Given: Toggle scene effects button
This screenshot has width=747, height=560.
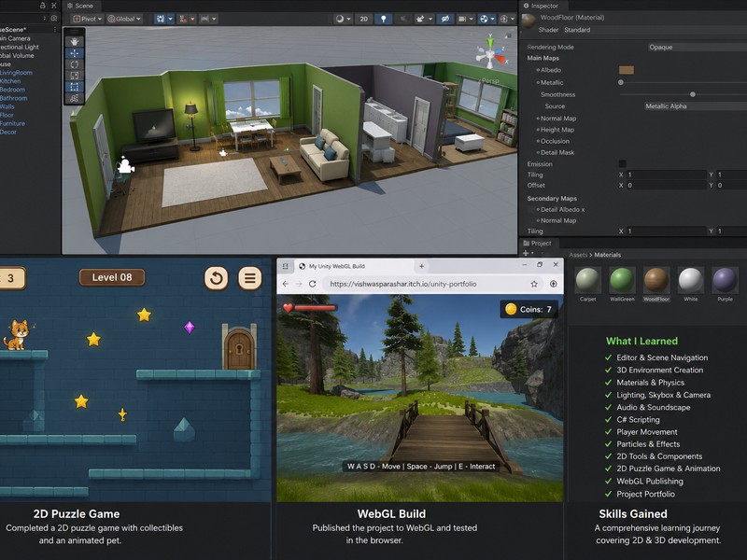Looking at the screenshot, I should coord(420,19).
